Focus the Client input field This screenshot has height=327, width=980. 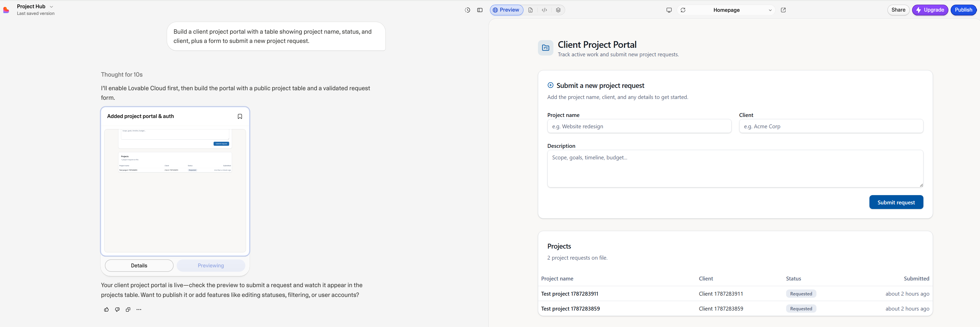(x=831, y=126)
